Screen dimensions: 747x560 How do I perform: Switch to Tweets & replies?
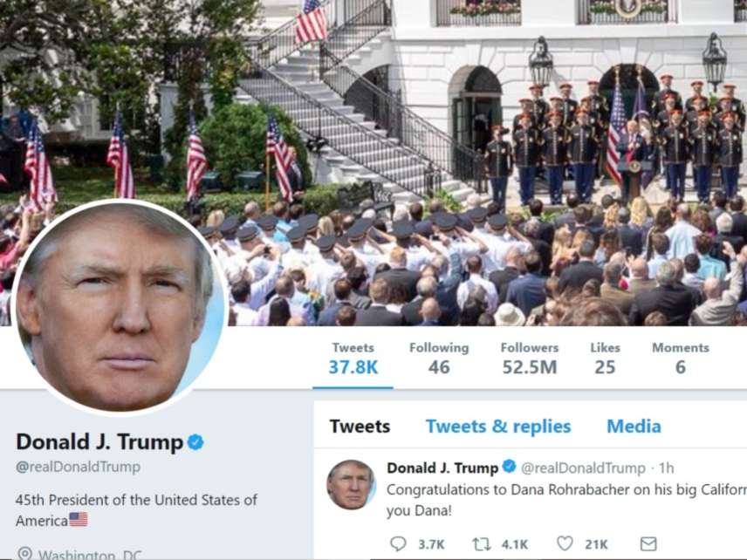497,427
